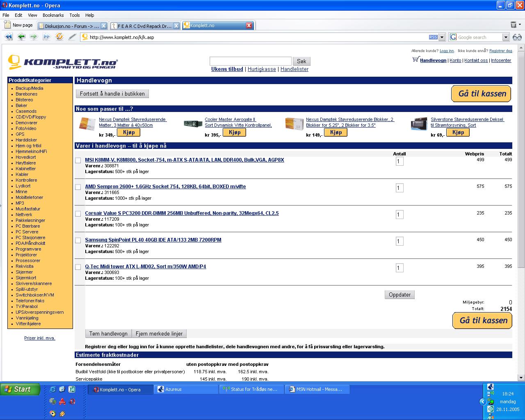
Task: Click the RSS feed icon in the address bar
Action: (433, 37)
